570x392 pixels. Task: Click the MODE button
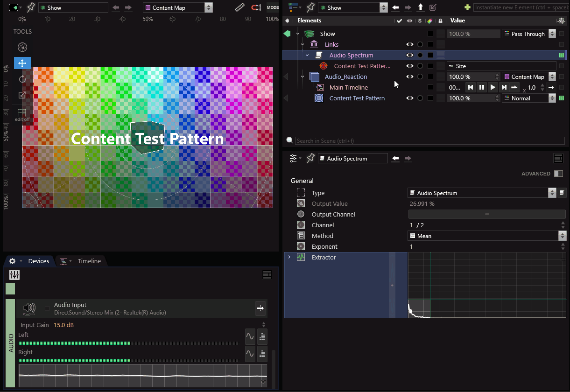click(x=273, y=7)
